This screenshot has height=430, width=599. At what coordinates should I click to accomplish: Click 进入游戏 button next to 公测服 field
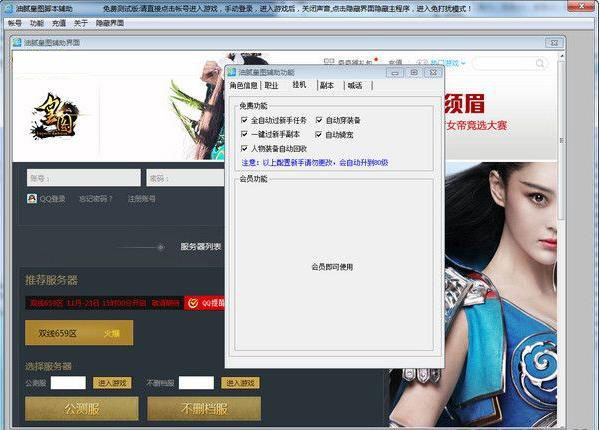[x=112, y=383]
